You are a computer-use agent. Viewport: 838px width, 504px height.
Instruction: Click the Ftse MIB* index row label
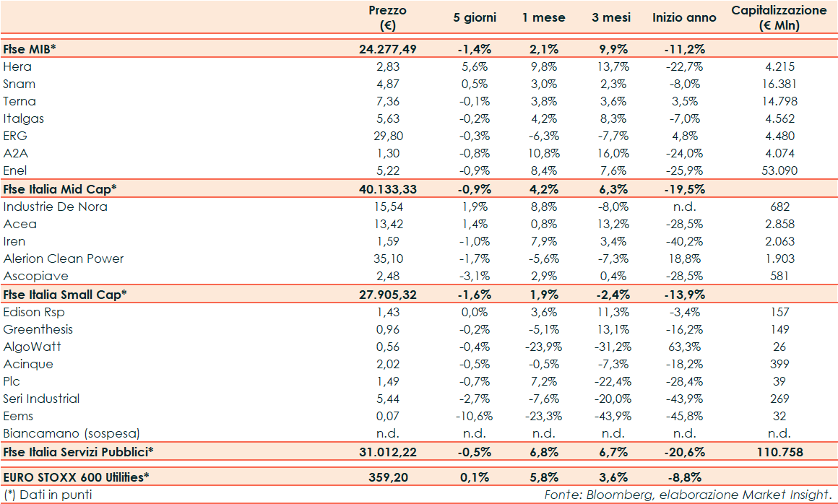[30, 49]
